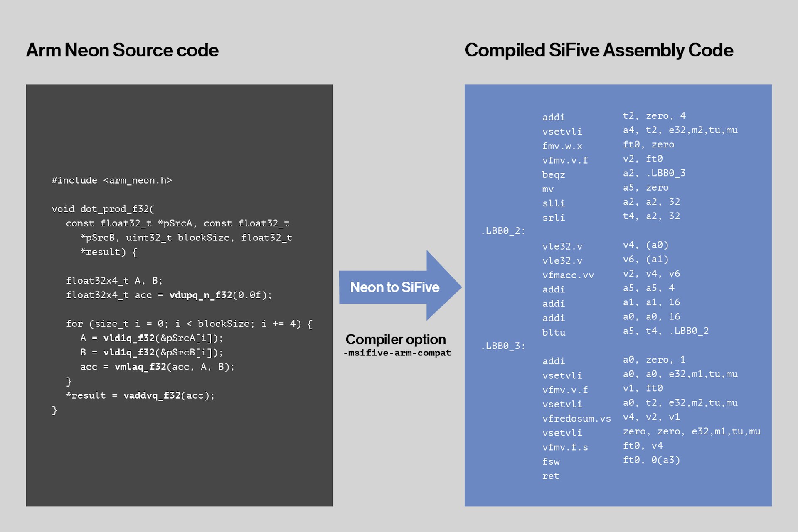798x532 pixels.
Task: Select the -msifive-arm-compat flag text
Action: pos(397,353)
